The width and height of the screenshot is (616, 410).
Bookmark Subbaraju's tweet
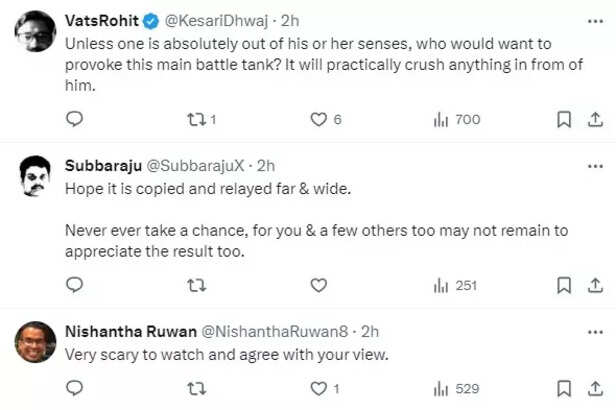pyautogui.click(x=564, y=285)
